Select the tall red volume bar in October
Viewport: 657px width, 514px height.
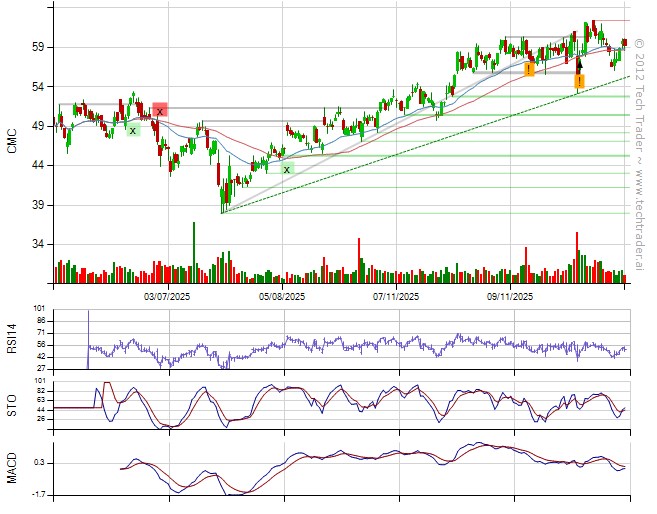tap(577, 258)
